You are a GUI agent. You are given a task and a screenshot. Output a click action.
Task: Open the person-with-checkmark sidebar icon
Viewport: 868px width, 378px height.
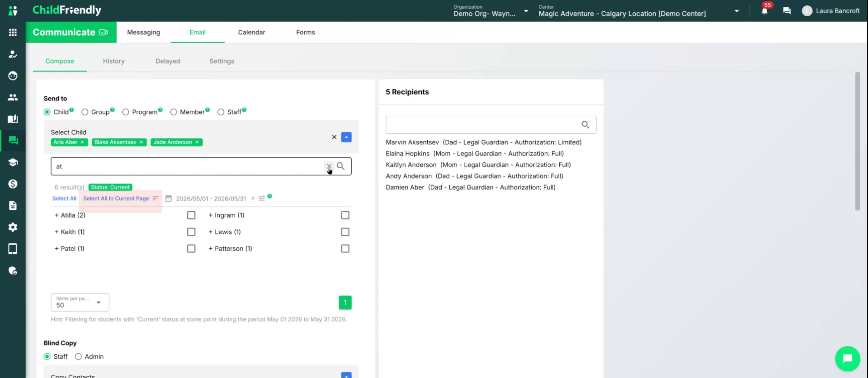13,54
